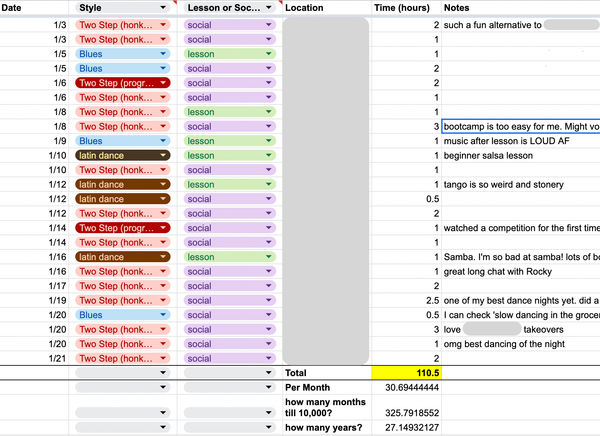The width and height of the screenshot is (600, 436).
Task: Click the how many years? label cell
Action: 326,428
